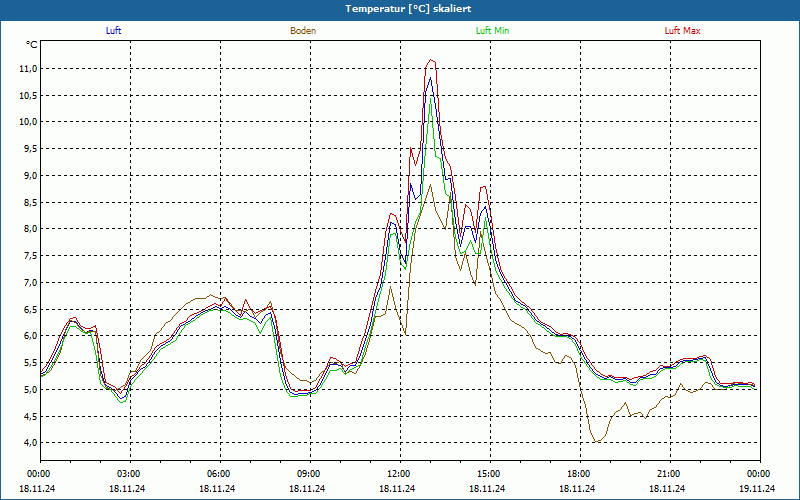
Task: Click the 6,0 y-axis value
Action: (30, 336)
